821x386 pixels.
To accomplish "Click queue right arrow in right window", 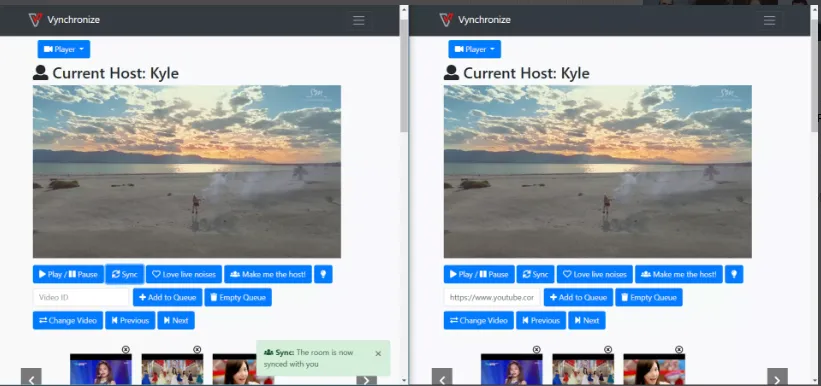I will (778, 378).
